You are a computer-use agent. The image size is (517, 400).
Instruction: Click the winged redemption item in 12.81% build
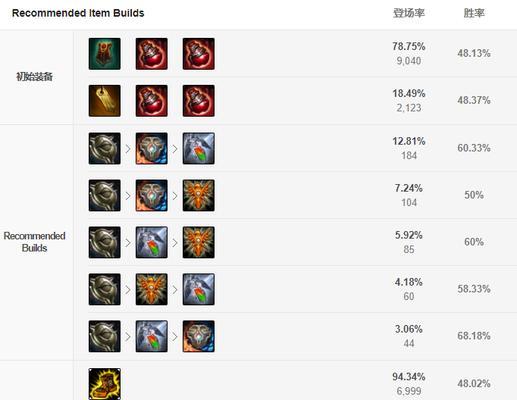(199, 148)
